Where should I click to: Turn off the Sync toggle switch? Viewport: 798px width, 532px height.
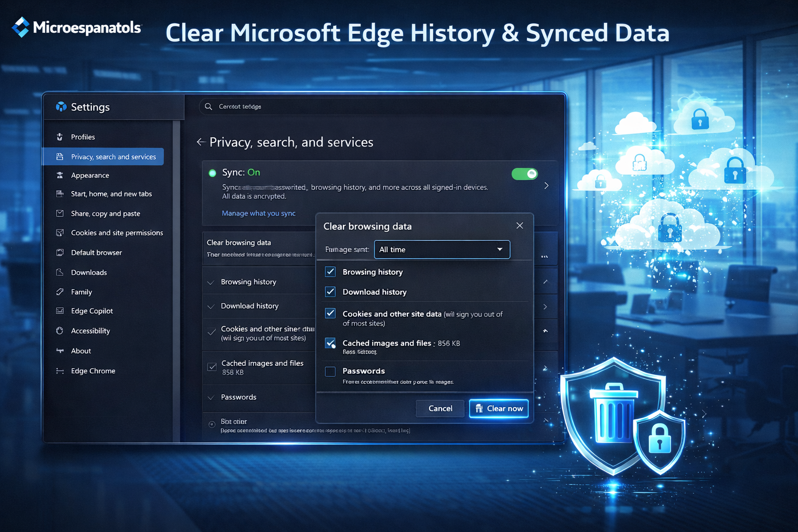point(524,174)
